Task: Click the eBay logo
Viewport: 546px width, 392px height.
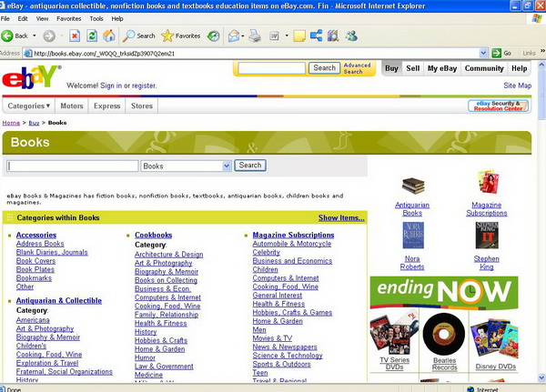Action: click(x=32, y=77)
